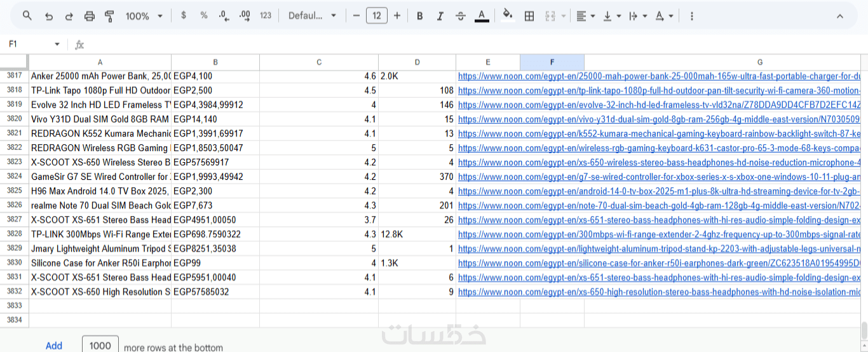
Task: Activate the paint format tool
Action: (x=109, y=16)
